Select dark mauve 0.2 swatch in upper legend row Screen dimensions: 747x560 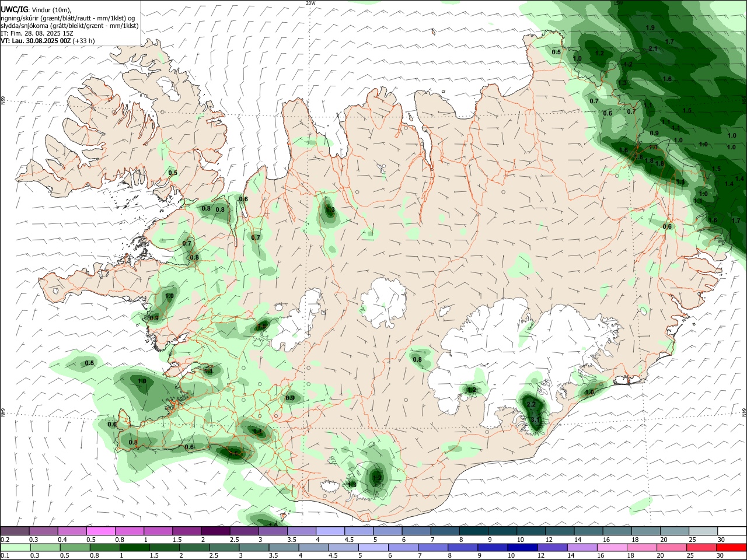(x=15, y=531)
